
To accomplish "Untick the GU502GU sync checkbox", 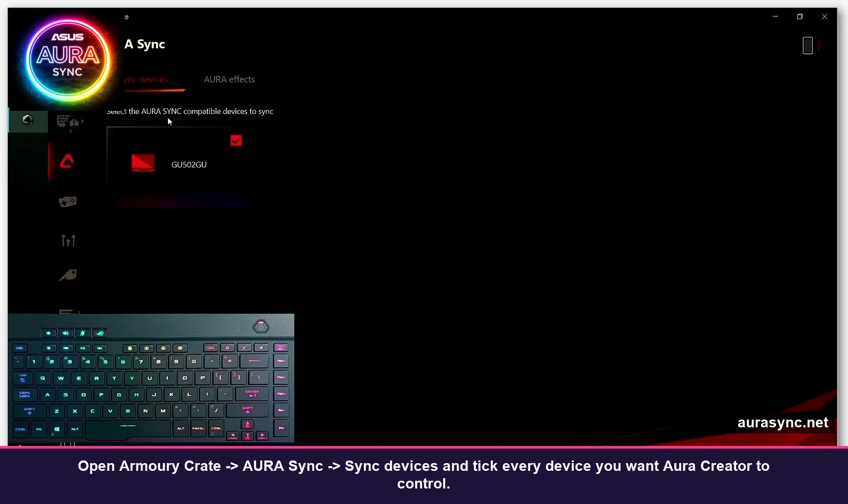I will 236,140.
